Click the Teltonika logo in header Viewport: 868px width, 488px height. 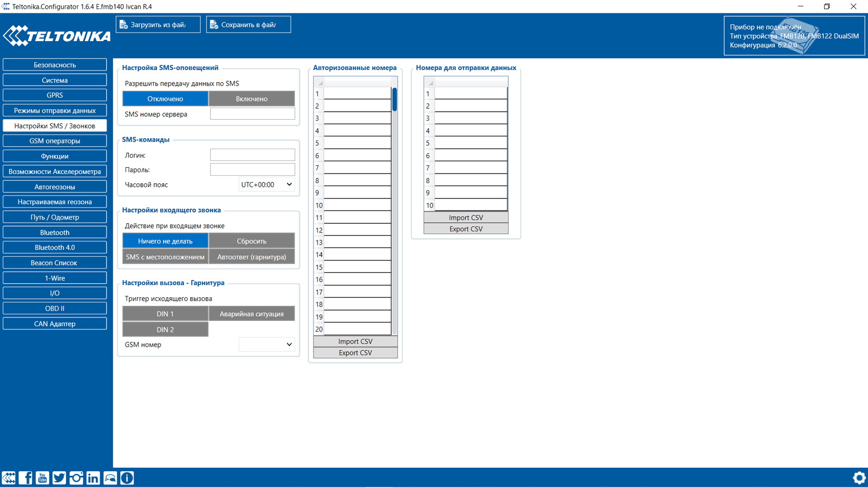(x=57, y=36)
